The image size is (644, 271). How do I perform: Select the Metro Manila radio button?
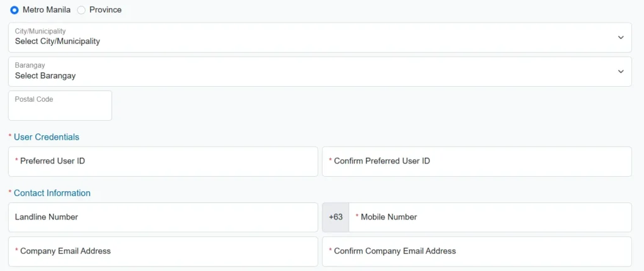click(14, 10)
